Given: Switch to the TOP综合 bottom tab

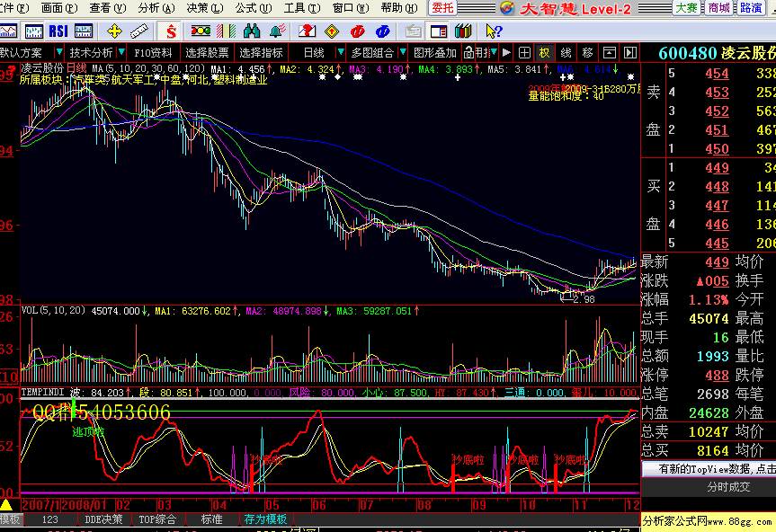Looking at the screenshot, I should coord(157,519).
